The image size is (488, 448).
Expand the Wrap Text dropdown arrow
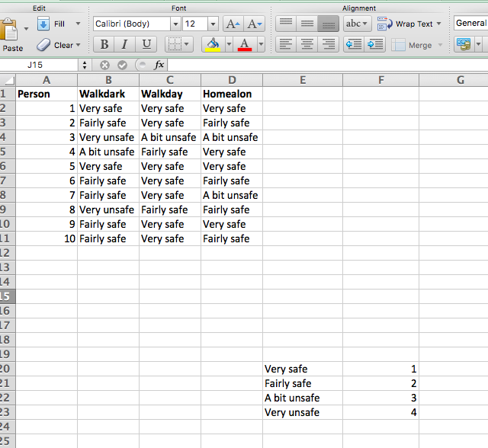point(439,24)
